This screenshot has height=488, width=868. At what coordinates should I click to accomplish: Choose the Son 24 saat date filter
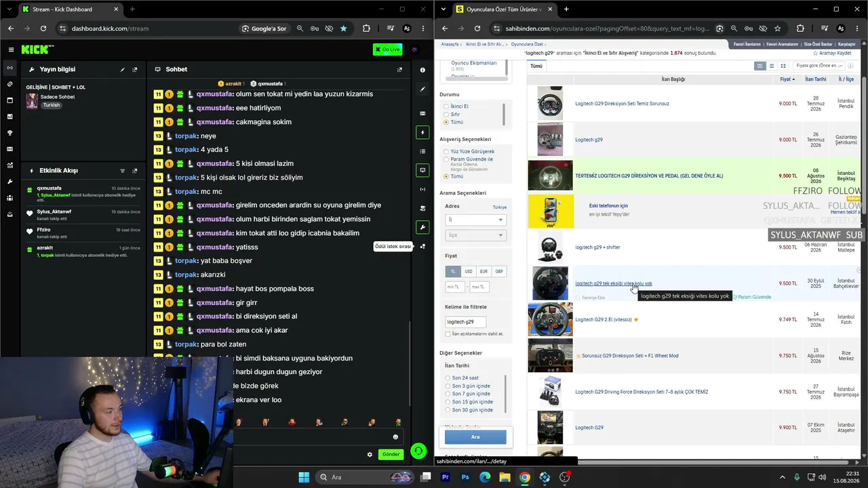pyautogui.click(x=448, y=378)
